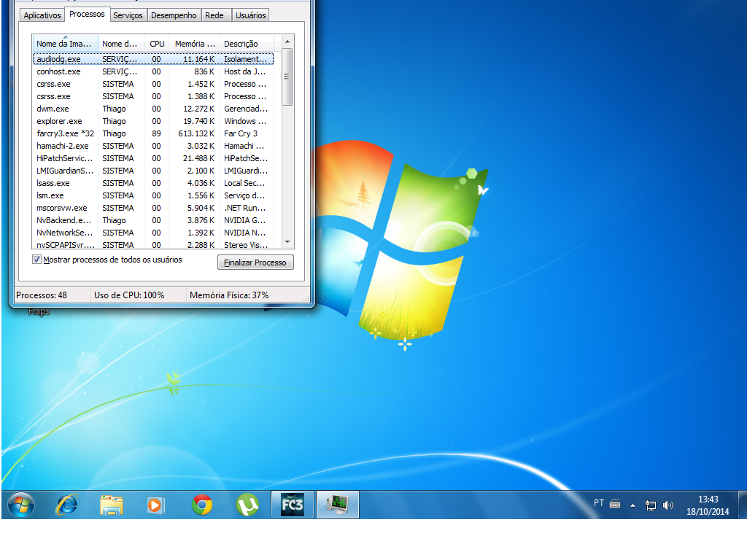Go to the Usuários tab

click(251, 15)
